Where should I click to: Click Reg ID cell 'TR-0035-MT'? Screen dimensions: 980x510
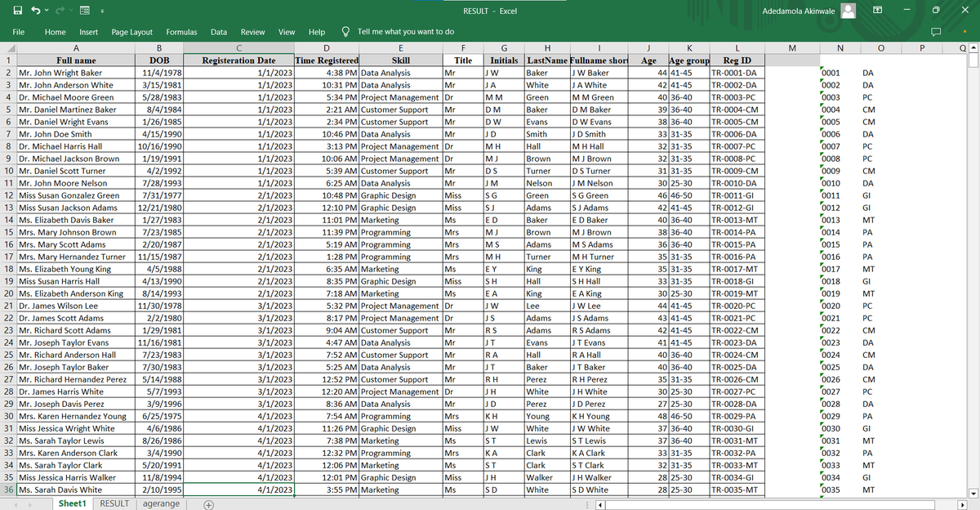[737, 490]
